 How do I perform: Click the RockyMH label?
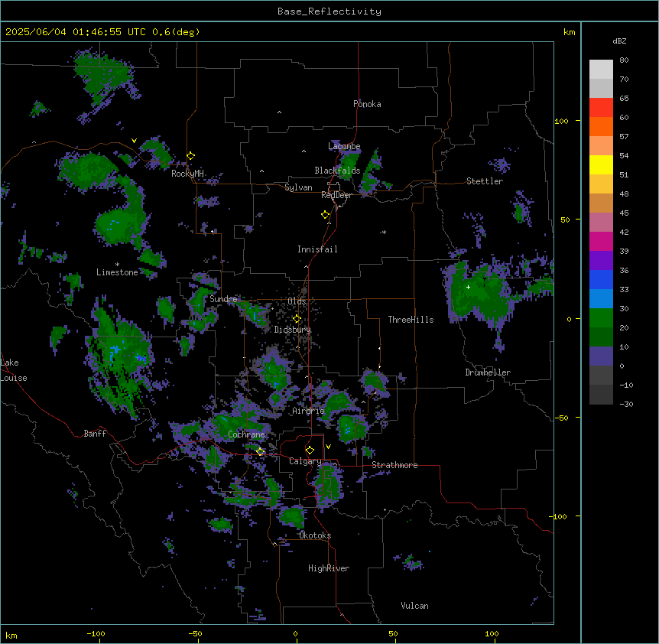click(x=187, y=174)
